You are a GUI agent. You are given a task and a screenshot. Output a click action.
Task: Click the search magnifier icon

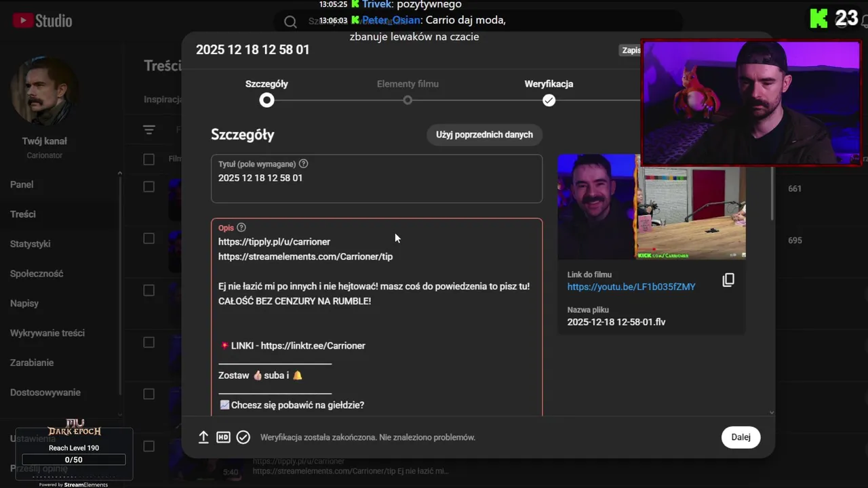pos(290,22)
